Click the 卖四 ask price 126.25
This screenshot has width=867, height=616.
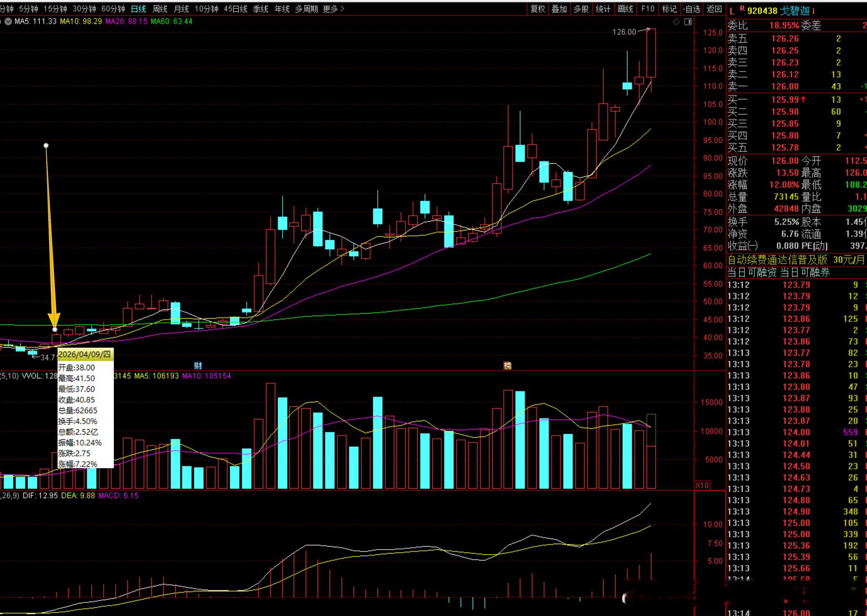785,50
